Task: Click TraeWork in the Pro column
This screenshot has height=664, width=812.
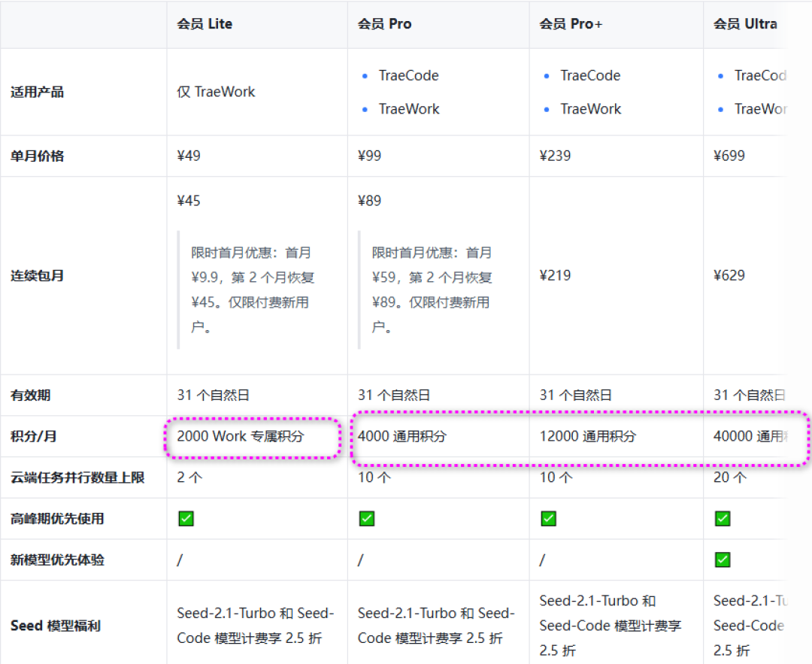Action: click(409, 109)
